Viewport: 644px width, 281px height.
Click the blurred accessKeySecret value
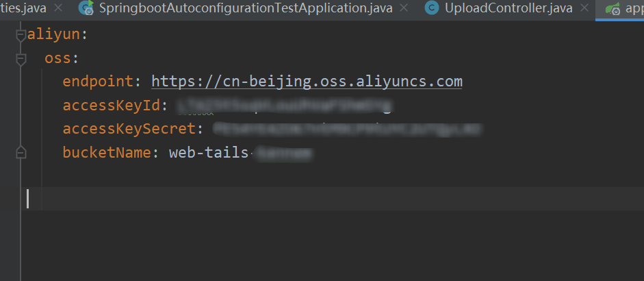pos(346,129)
